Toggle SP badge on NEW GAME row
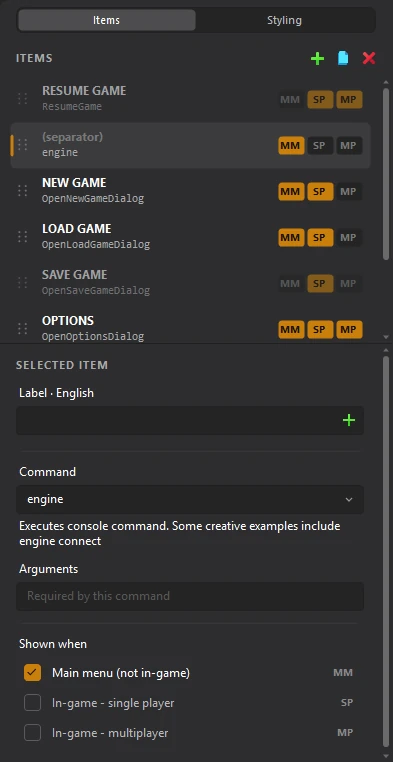Viewport: 393px width, 762px height. point(319,191)
